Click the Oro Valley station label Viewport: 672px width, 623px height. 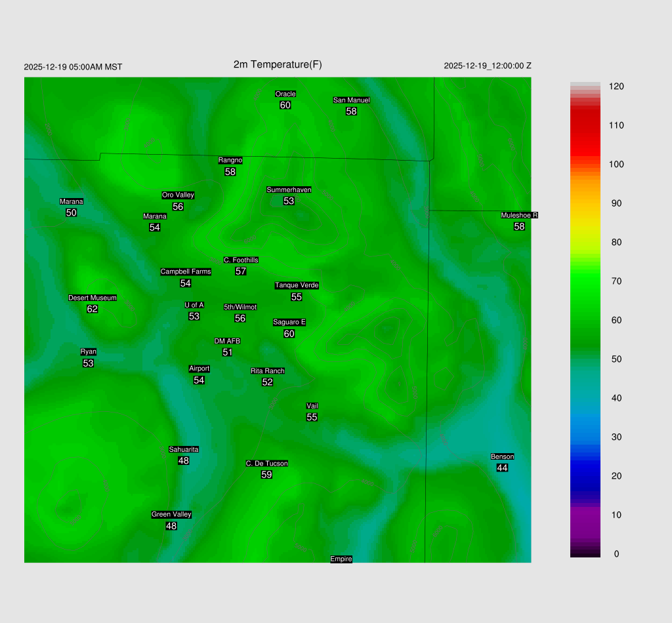178,195
